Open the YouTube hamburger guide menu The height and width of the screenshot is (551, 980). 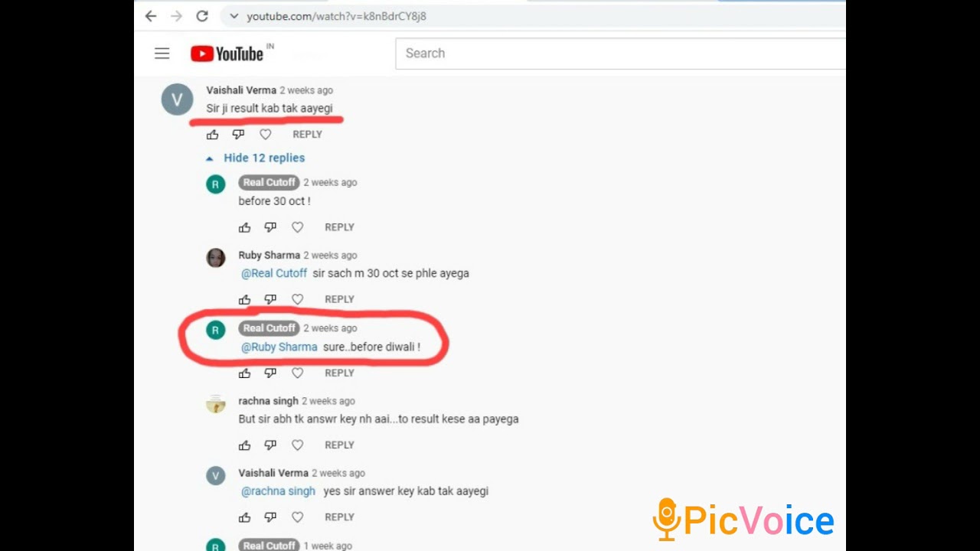[162, 54]
